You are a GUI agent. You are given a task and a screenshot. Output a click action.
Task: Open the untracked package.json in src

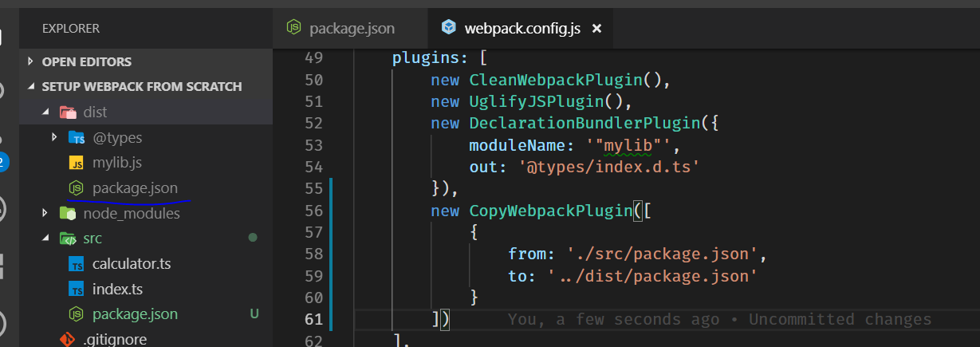click(135, 313)
